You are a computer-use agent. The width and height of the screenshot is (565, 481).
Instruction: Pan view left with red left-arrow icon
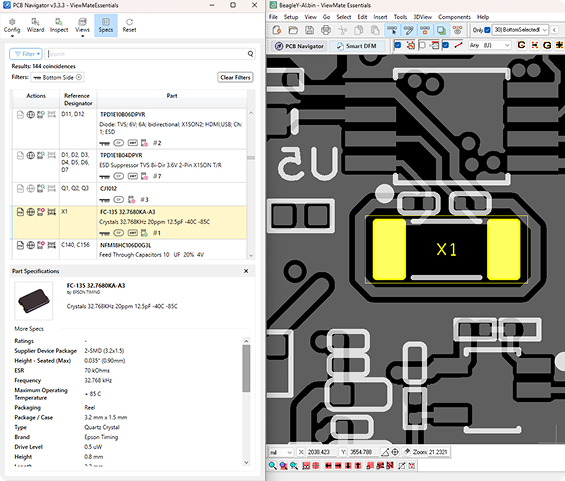328,466
